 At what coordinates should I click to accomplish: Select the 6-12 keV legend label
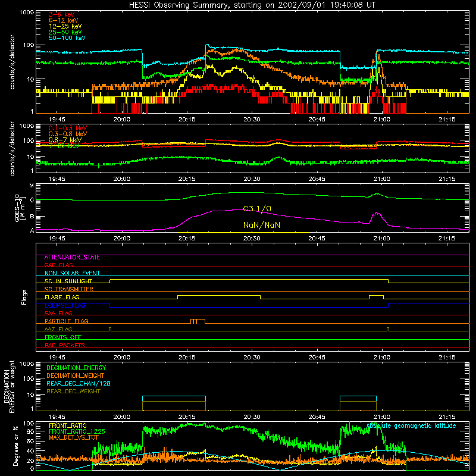coord(64,20)
